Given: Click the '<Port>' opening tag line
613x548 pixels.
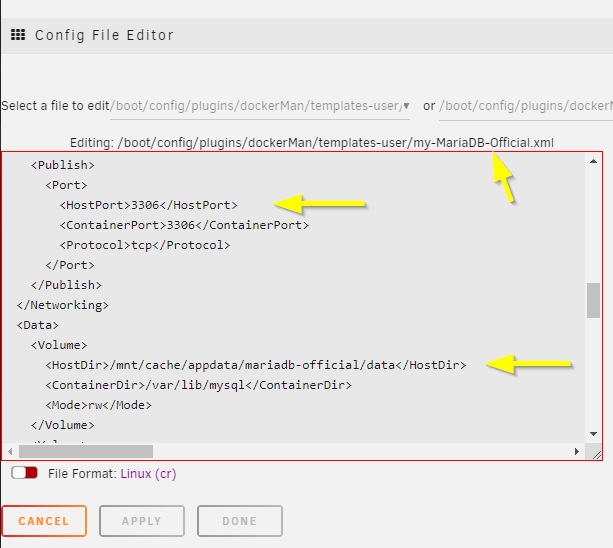Looking at the screenshot, I should (66, 185).
